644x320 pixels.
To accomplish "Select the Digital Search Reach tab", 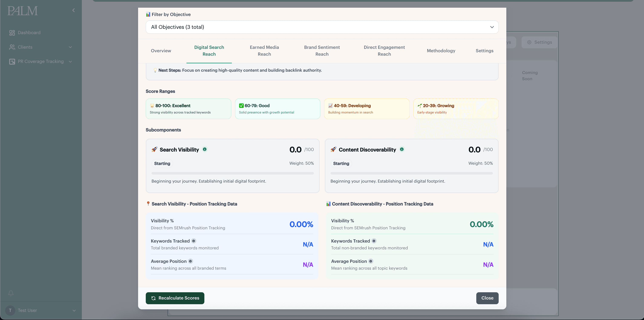I will (x=209, y=51).
